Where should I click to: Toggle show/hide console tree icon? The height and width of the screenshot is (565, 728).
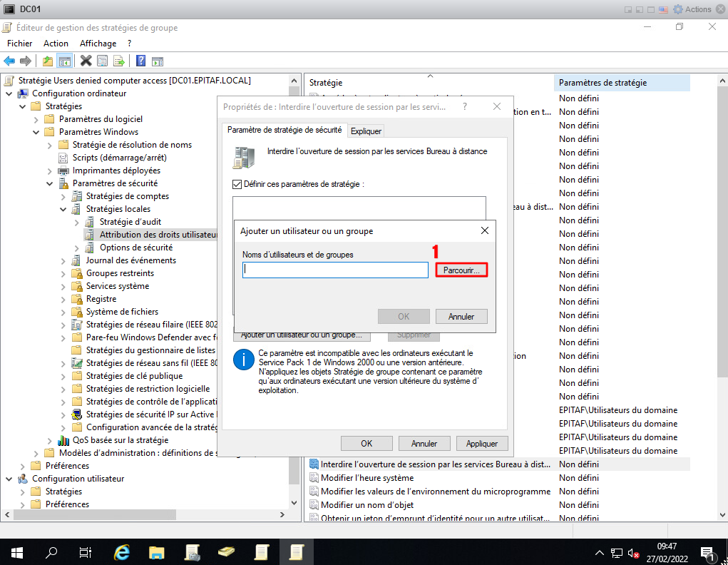(64, 61)
